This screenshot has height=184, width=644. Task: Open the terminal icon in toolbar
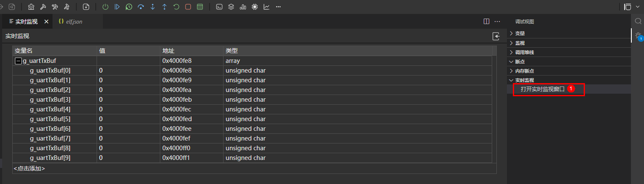point(219,7)
